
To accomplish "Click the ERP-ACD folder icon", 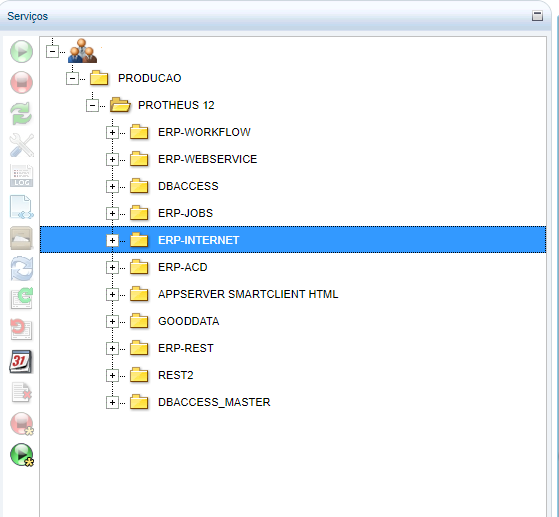I will [x=139, y=267].
